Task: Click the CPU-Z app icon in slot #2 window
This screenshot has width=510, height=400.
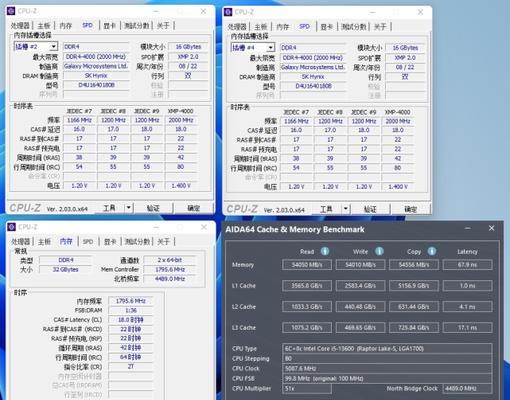Action: click(x=11, y=11)
